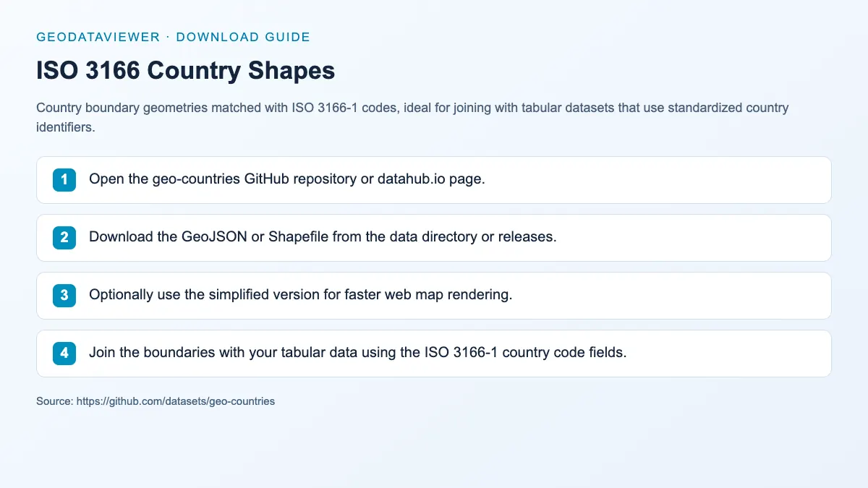Click the 'GEODATAVIEWER · DOWNLOAD GUIDE' header label
868x488 pixels.
[x=173, y=37]
